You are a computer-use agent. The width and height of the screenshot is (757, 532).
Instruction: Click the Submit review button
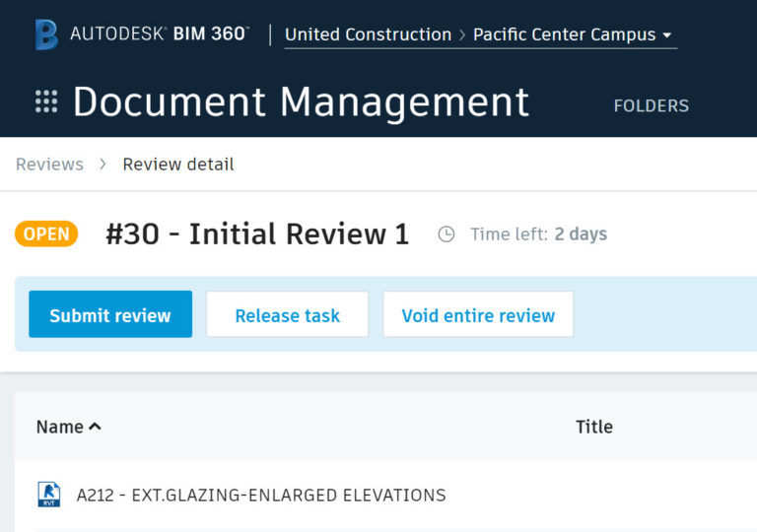tap(110, 314)
